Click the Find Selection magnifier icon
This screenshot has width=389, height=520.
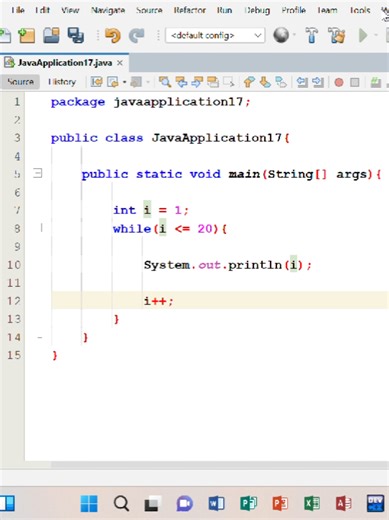click(x=165, y=82)
